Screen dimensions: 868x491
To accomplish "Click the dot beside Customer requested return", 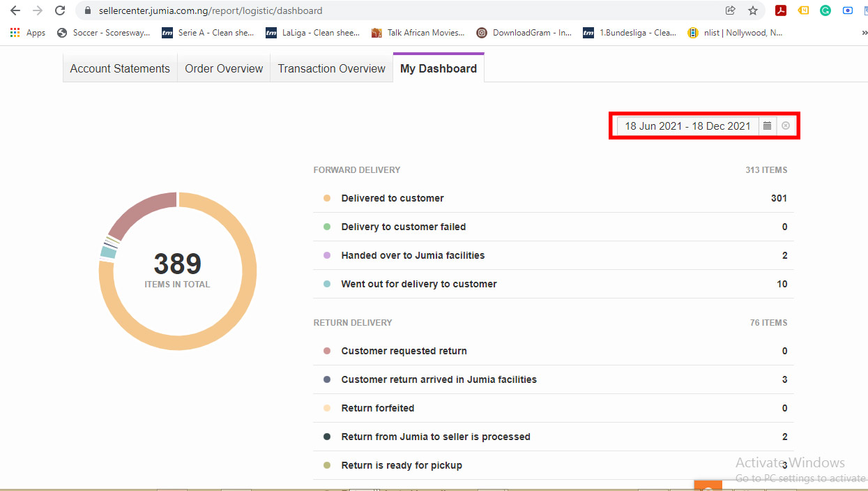I will [x=327, y=351].
